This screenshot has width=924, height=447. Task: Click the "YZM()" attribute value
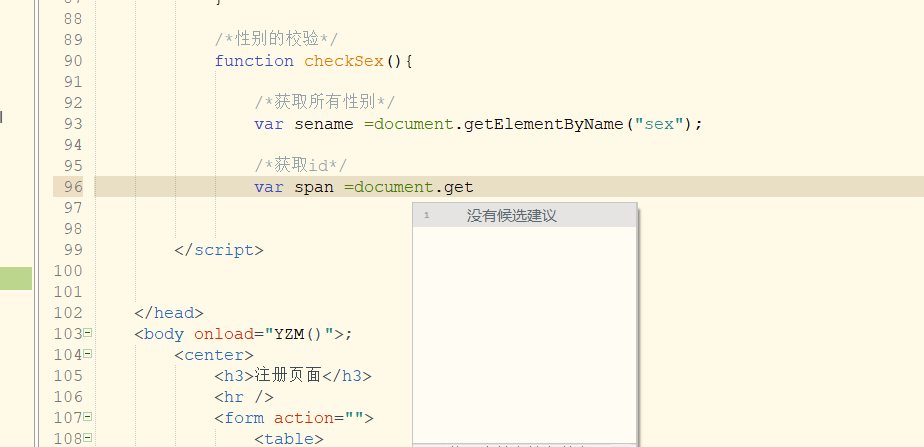coord(299,334)
